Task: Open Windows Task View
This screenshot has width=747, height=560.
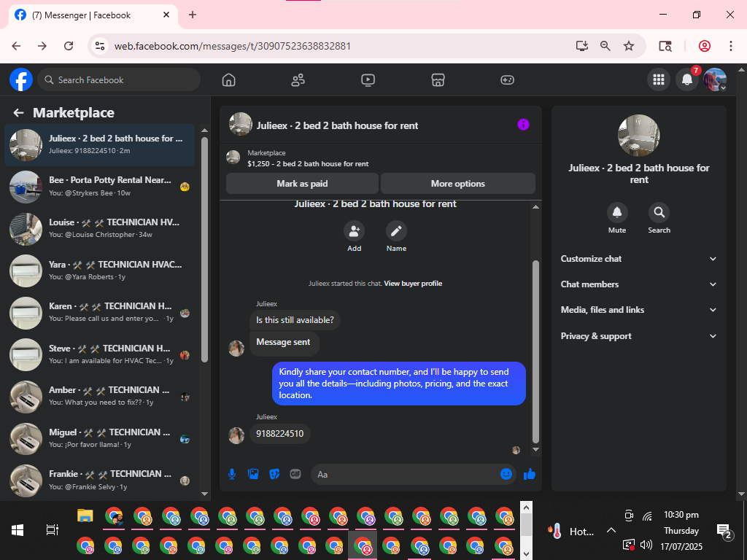Action: pos(52,530)
